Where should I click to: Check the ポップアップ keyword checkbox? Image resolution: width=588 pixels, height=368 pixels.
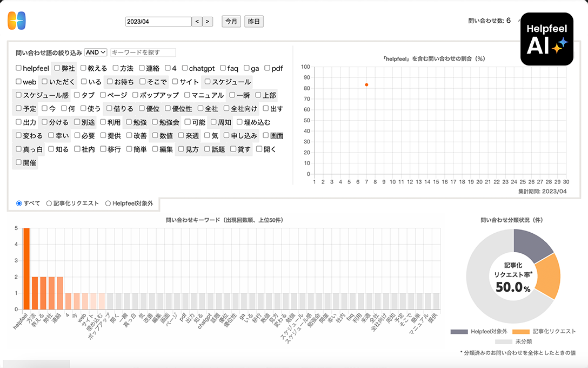click(x=135, y=95)
